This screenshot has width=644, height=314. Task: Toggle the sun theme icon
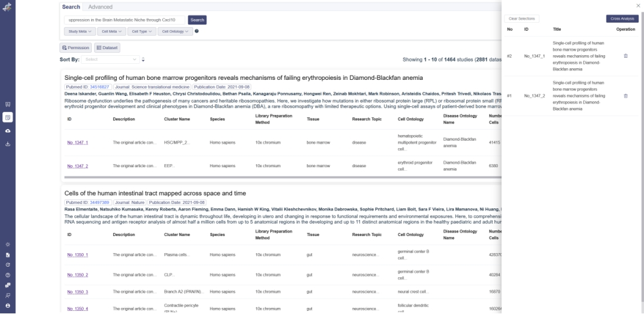[8, 244]
